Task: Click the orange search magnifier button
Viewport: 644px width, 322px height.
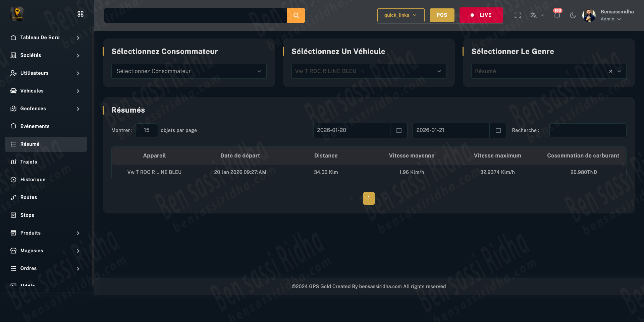Action: pyautogui.click(x=296, y=15)
